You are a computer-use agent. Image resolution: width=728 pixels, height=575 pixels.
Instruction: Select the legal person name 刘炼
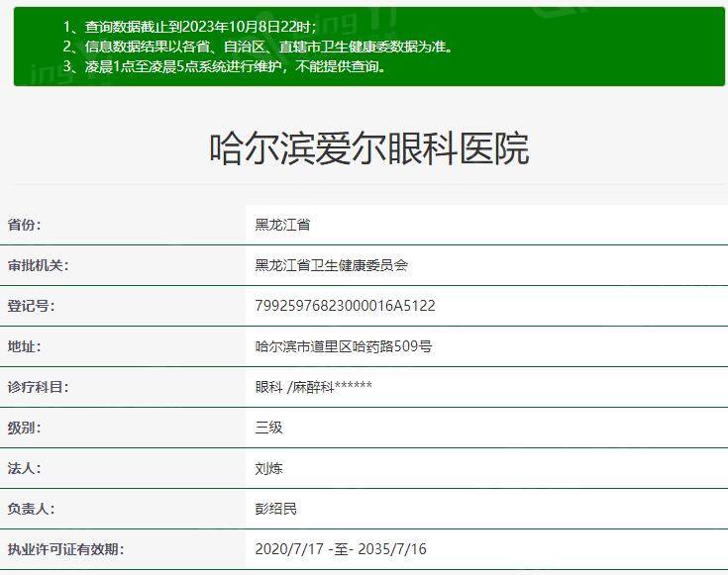pyautogui.click(x=268, y=468)
